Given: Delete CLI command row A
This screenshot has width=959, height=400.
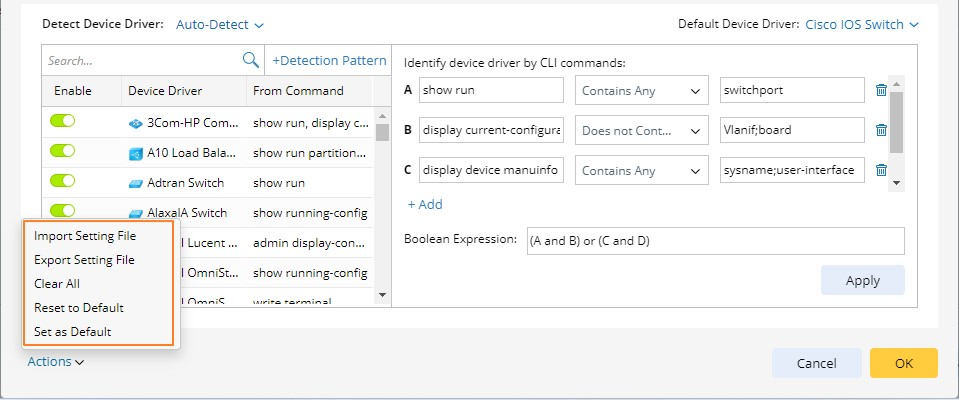Looking at the screenshot, I should tap(881, 90).
